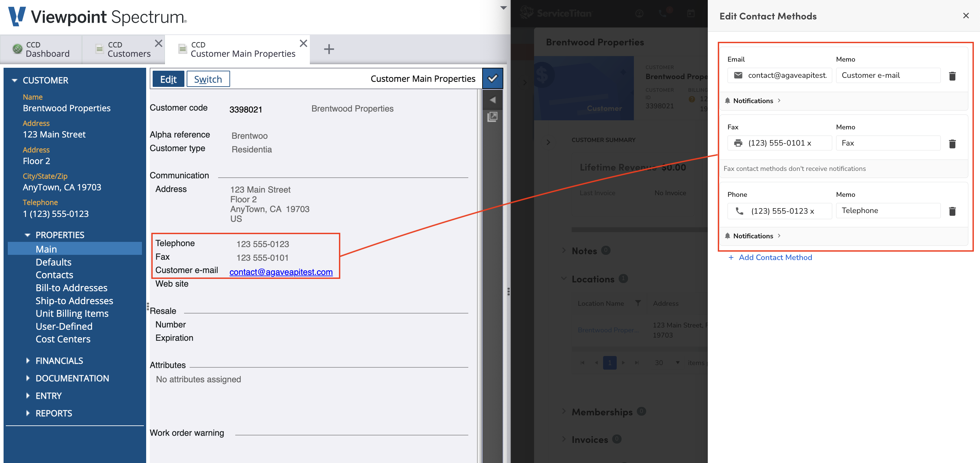Click the sidebar telephone 1 (123) 555-0123
Image resolution: width=980 pixels, height=463 pixels.
click(55, 214)
